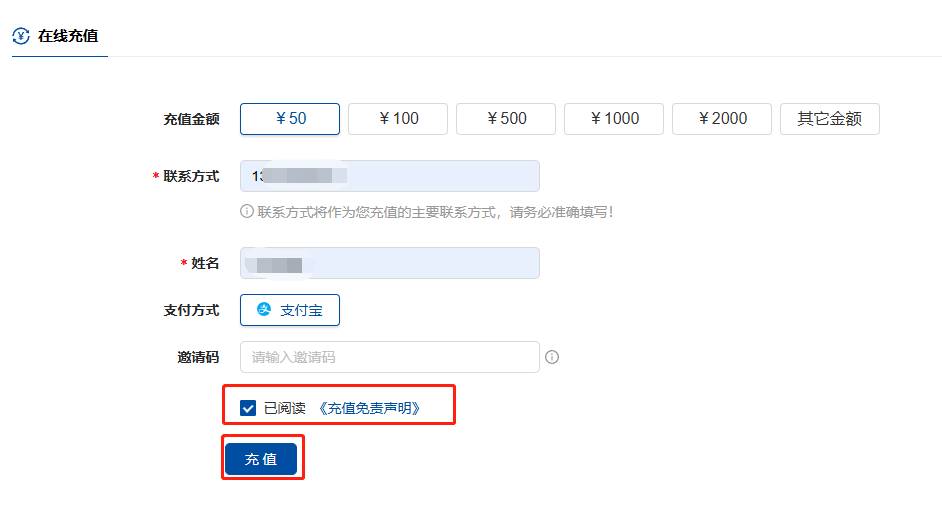Toggle the 已阅读 agreement checkbox
This screenshot has width=942, height=514.
click(x=248, y=408)
